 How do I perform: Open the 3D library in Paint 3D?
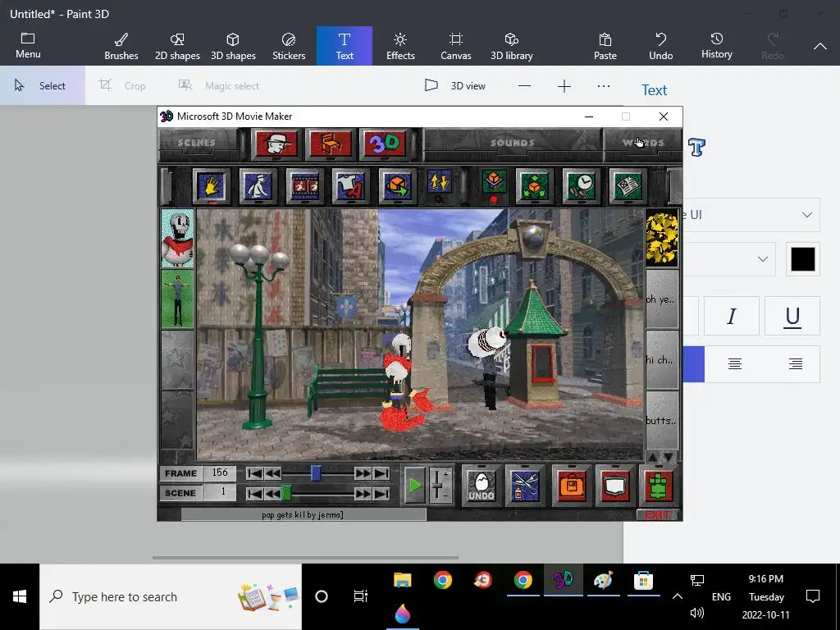tap(512, 46)
